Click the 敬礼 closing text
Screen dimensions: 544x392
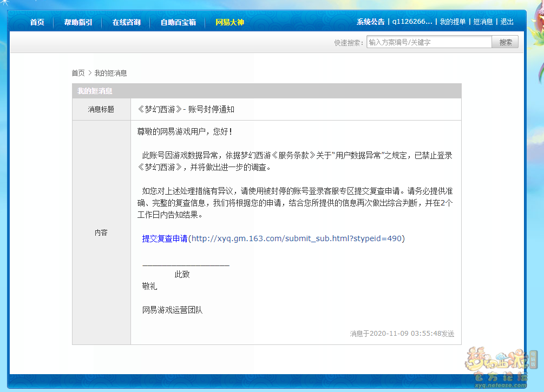coord(149,286)
